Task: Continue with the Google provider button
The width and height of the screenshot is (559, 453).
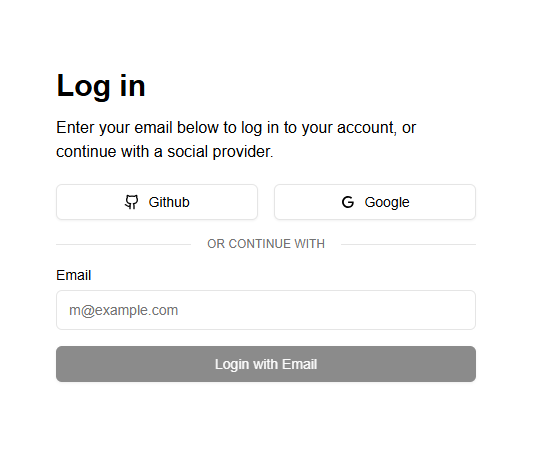Action: click(x=375, y=202)
